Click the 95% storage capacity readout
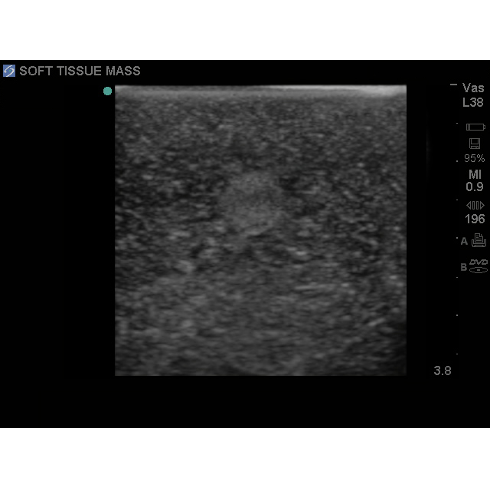490x490 pixels. pos(474,158)
